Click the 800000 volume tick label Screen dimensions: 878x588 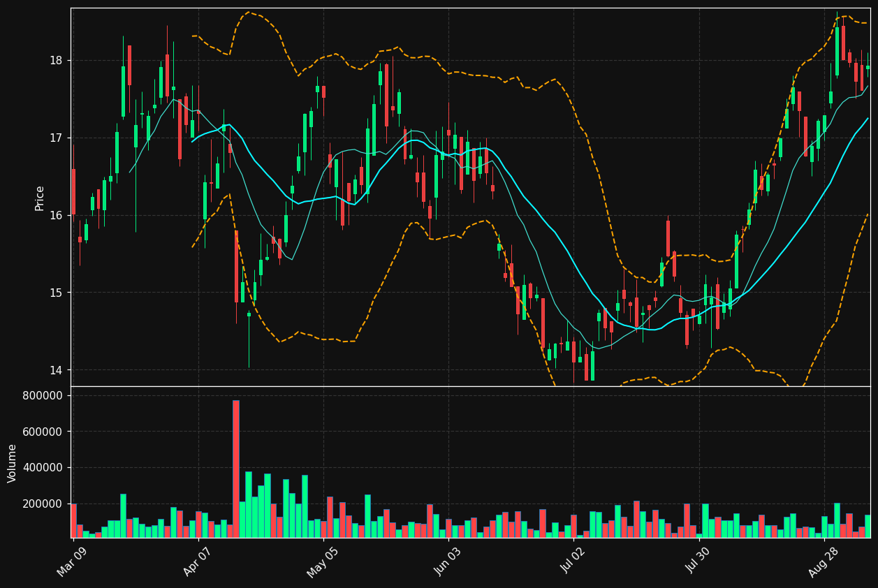pos(43,396)
